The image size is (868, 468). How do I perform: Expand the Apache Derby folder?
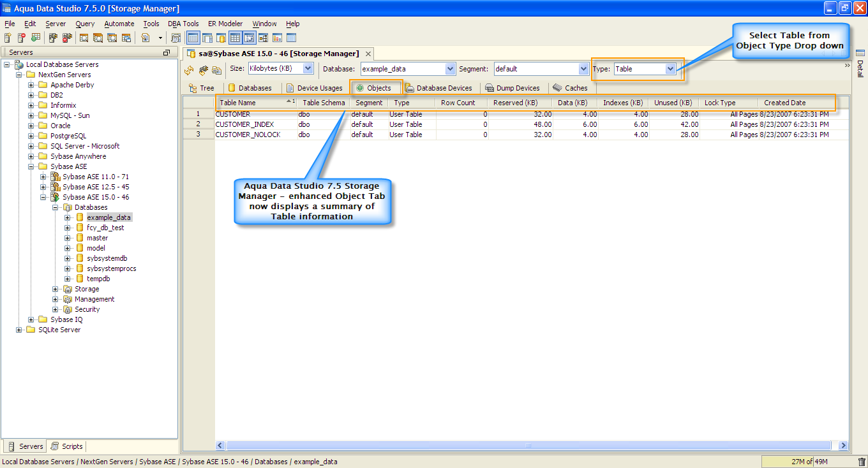[x=31, y=85]
